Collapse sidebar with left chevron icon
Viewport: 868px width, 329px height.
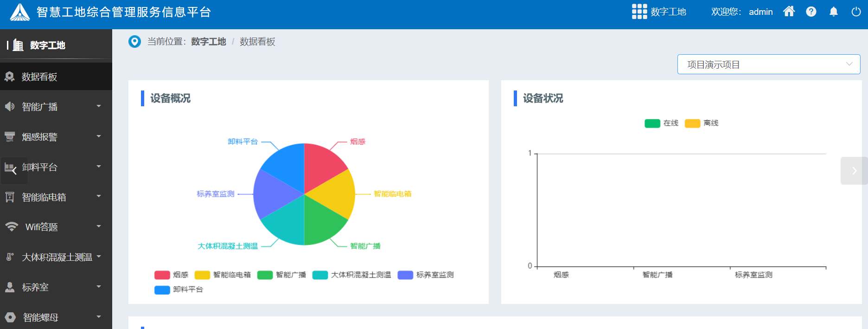14,171
